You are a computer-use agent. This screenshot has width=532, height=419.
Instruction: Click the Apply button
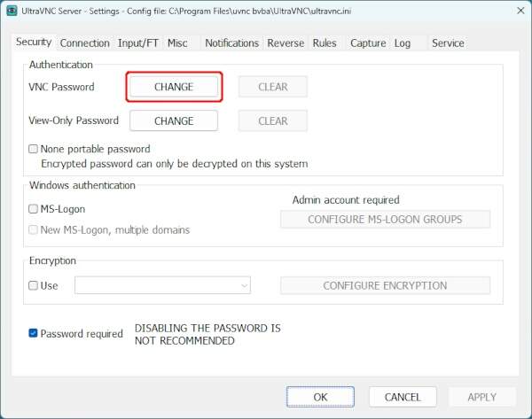coord(482,397)
